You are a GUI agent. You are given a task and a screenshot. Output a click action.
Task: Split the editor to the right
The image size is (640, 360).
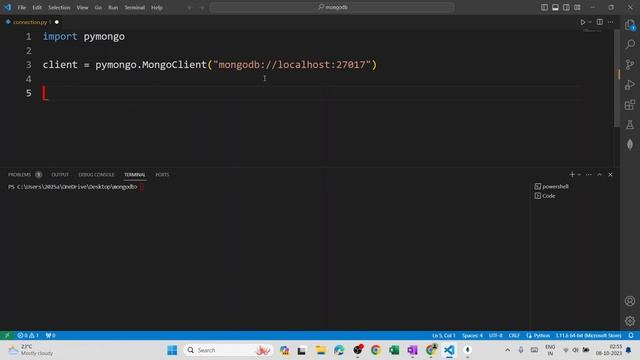pyautogui.click(x=600, y=22)
